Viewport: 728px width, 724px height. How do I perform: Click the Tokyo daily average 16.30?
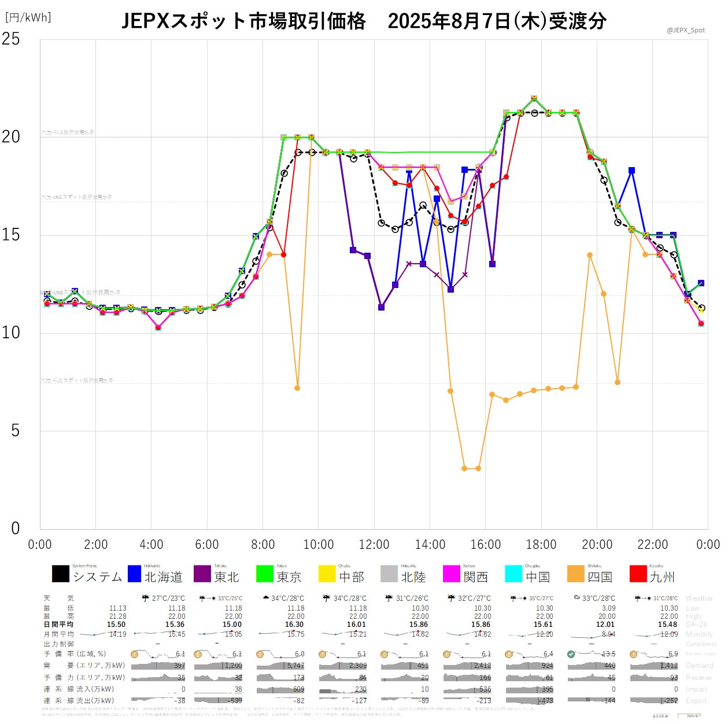point(294,625)
